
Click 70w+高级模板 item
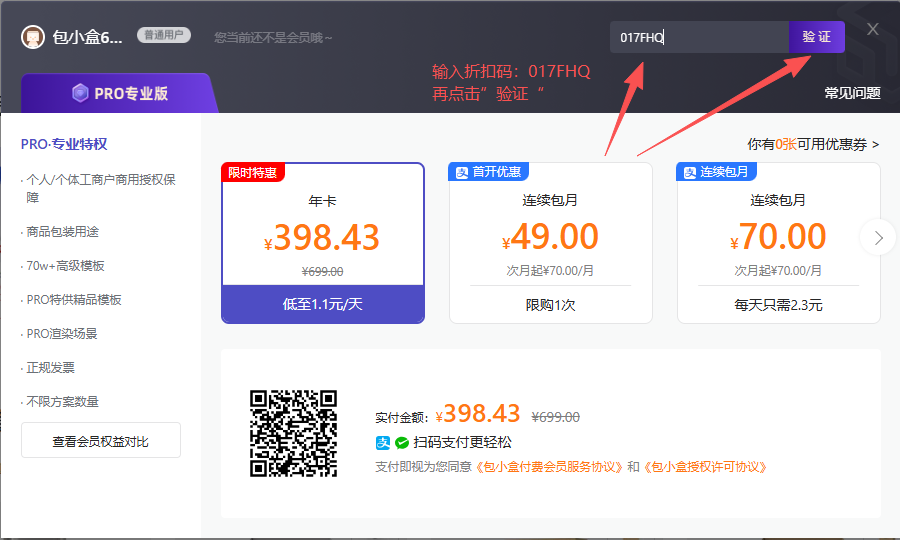pyautogui.click(x=63, y=266)
